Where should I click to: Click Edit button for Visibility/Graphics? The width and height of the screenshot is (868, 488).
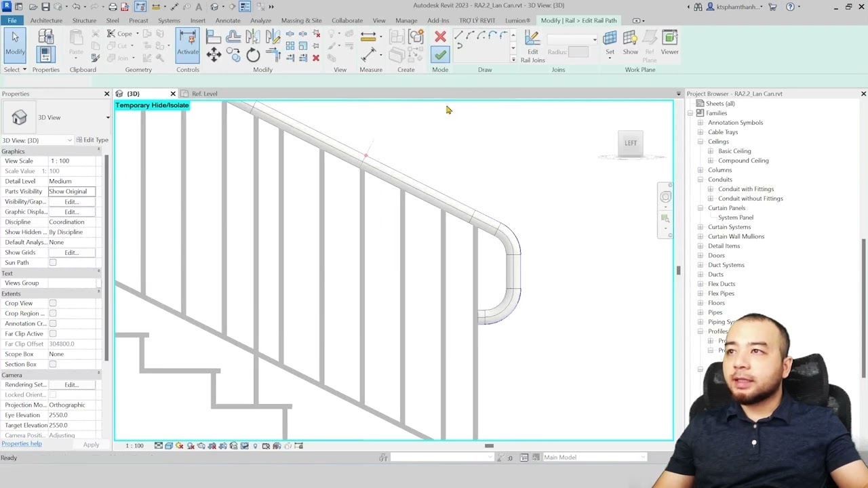coord(71,201)
